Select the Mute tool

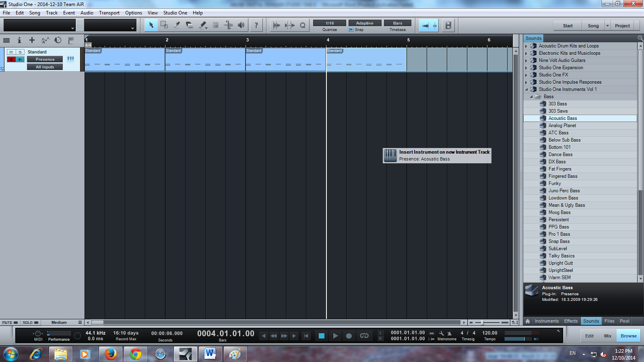click(x=216, y=25)
